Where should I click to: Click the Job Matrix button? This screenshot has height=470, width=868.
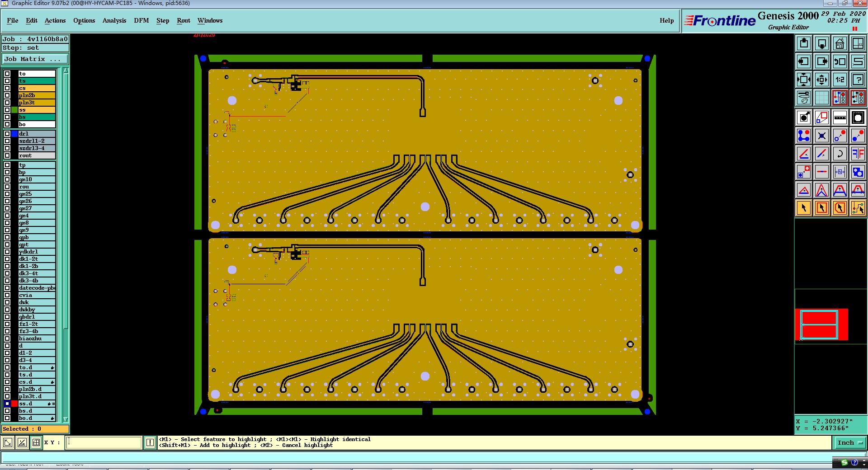(35, 59)
